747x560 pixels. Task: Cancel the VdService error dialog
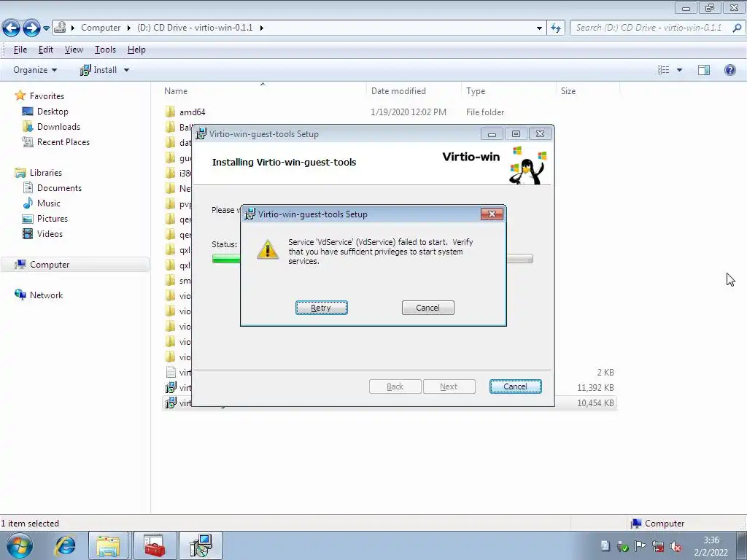[x=427, y=308]
